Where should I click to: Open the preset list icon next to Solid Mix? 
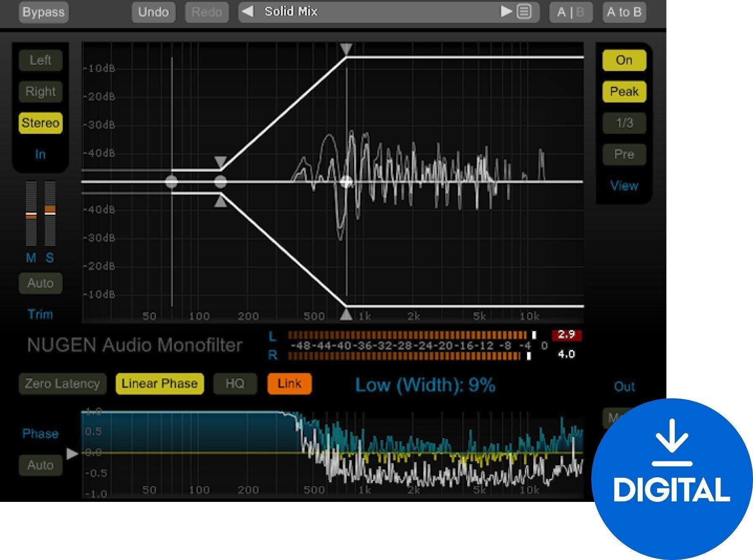(x=523, y=12)
